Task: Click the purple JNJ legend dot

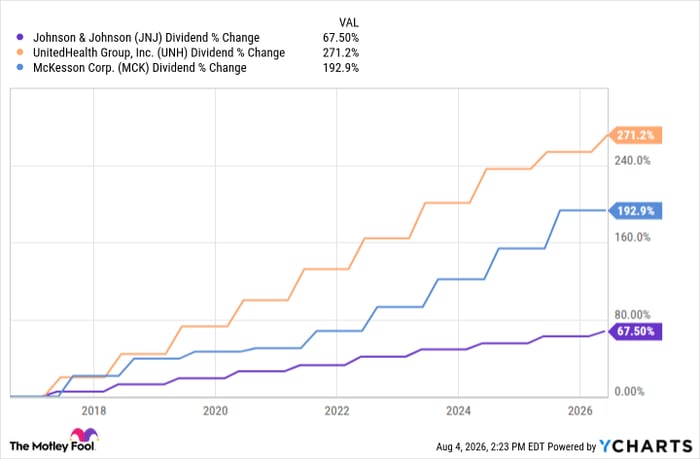Action: (x=20, y=38)
